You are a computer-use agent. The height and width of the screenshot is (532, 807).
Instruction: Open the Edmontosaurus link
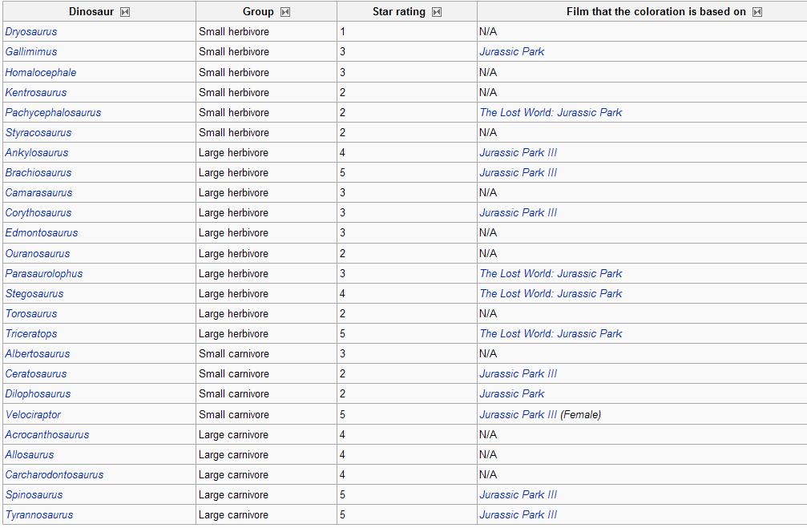41,233
